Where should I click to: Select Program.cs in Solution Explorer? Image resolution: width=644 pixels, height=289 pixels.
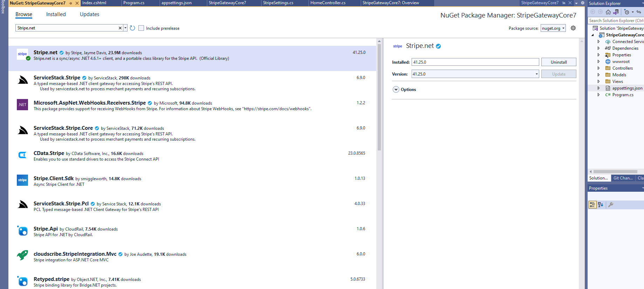623,95
